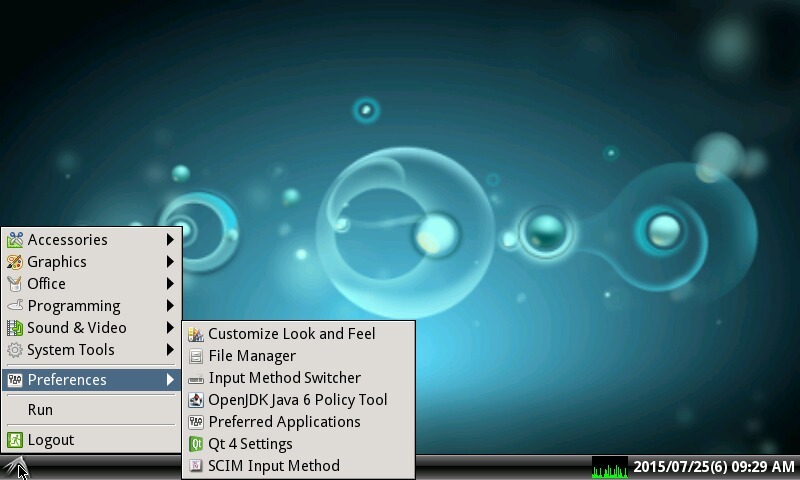
Task: Expand the Office submenu arrow
Action: [170, 284]
